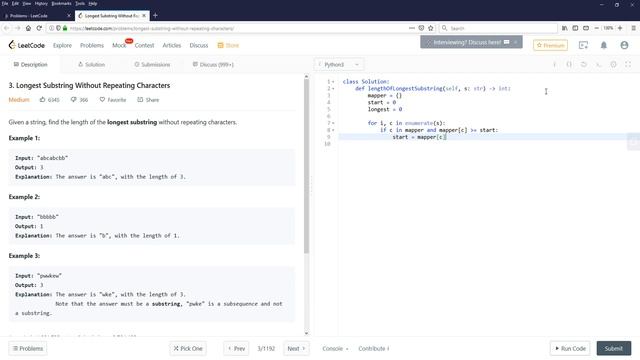
Task: Reload the page
Action: 39,28
